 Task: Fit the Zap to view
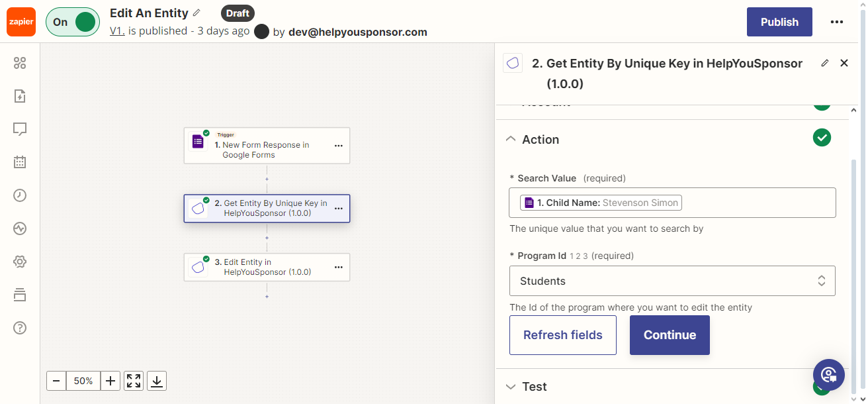click(134, 381)
